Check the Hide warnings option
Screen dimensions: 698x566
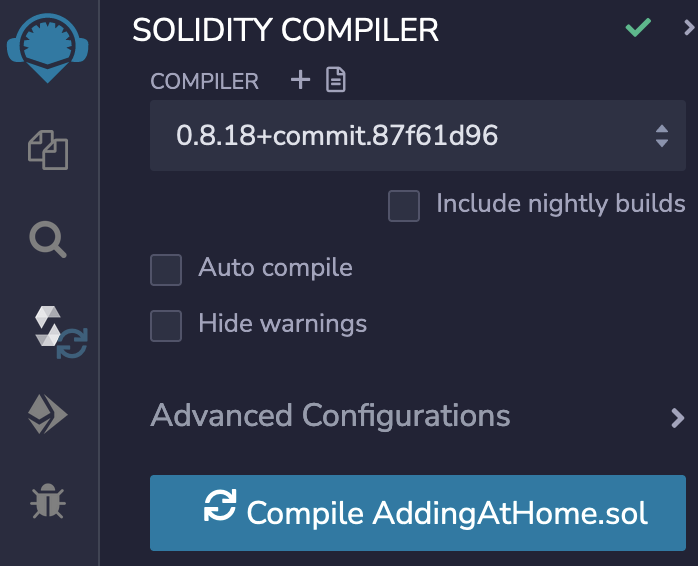click(166, 325)
